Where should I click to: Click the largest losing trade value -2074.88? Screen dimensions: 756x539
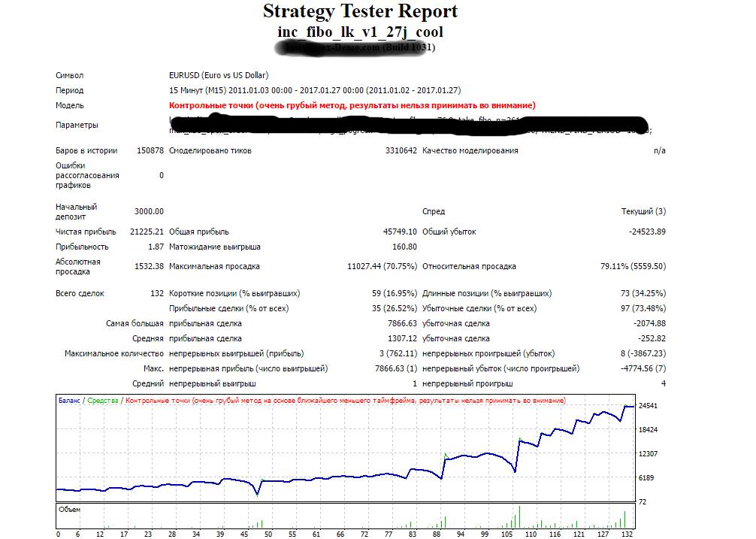649,323
